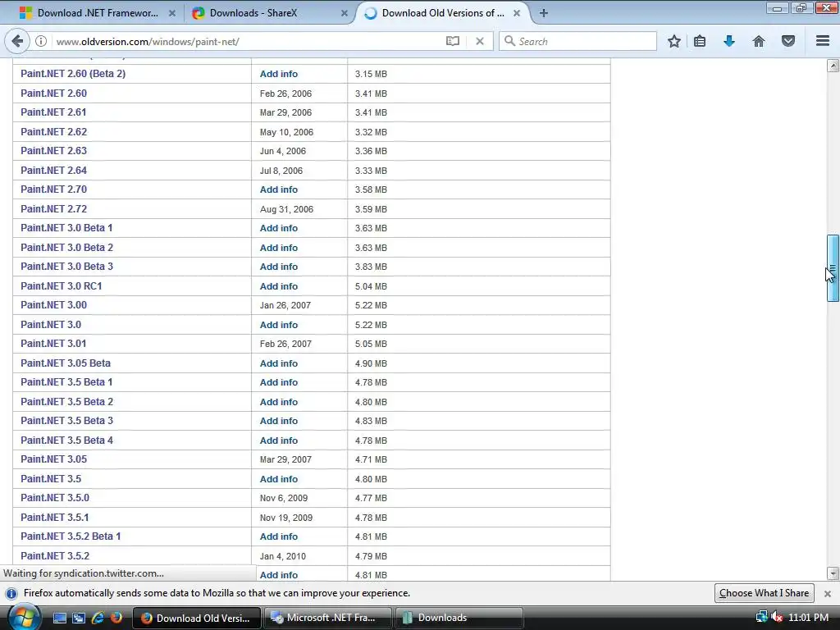The width and height of the screenshot is (840, 630).
Task: Open Paint.NET 3.00 link
Action: (x=53, y=305)
